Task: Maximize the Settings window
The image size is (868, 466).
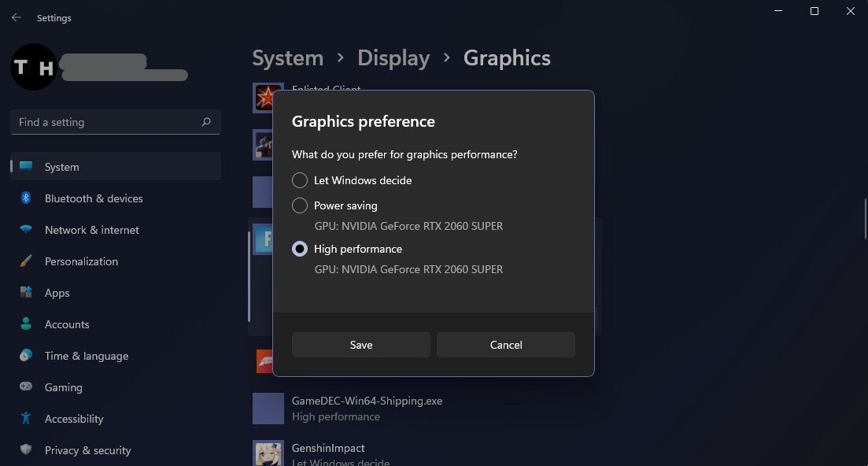Action: (814, 11)
